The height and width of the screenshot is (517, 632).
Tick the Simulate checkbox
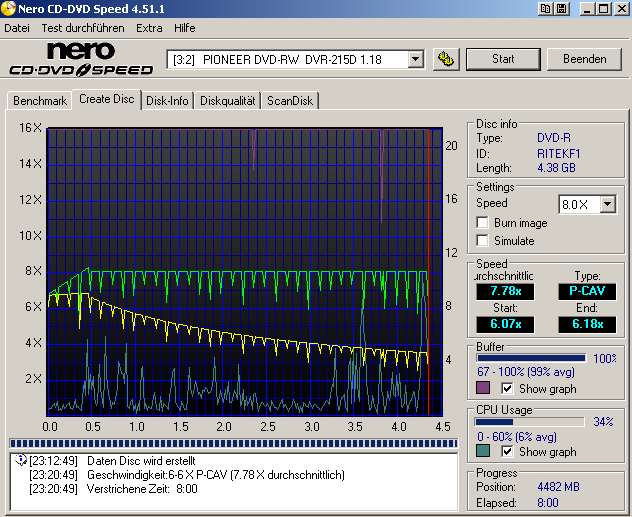(x=483, y=241)
